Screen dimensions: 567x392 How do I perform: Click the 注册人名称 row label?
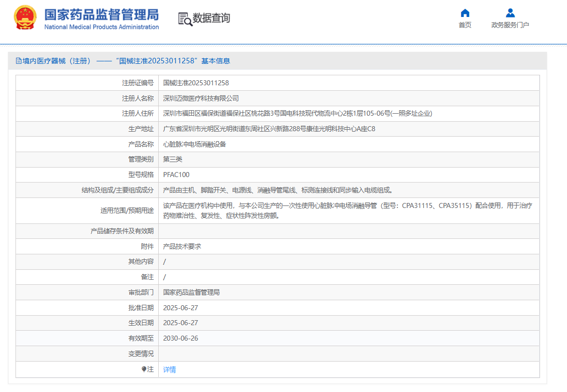pyautogui.click(x=138, y=98)
